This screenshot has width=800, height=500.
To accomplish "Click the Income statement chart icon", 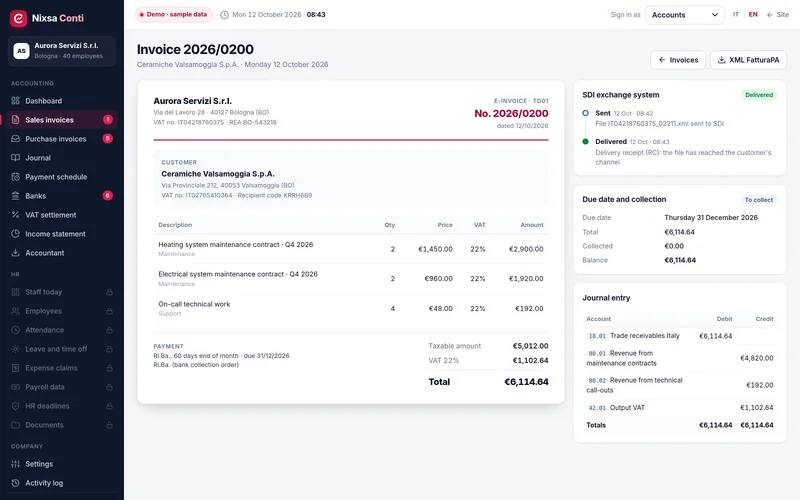I will 15,234.
